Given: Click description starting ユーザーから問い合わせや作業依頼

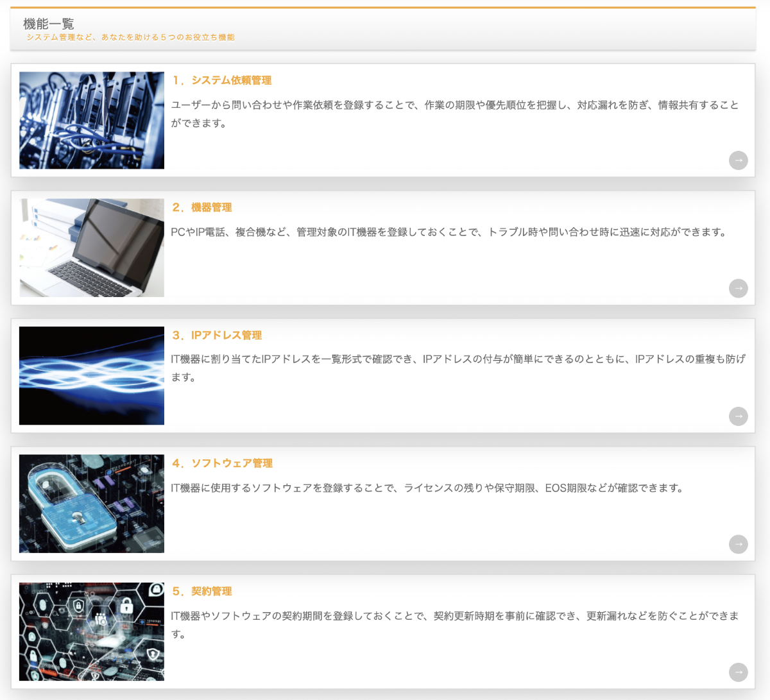Looking at the screenshot, I should click(x=455, y=114).
